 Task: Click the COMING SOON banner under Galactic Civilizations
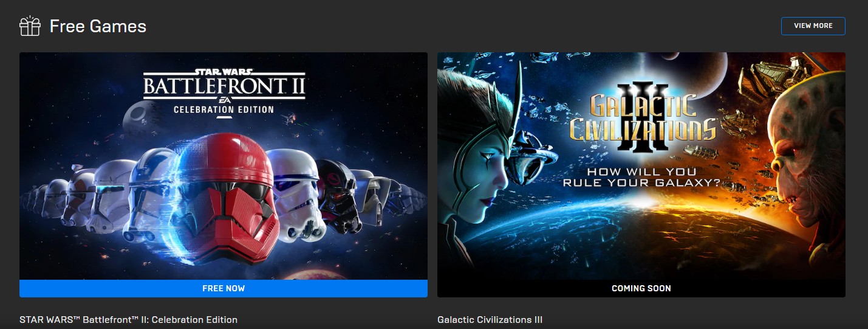coord(641,288)
